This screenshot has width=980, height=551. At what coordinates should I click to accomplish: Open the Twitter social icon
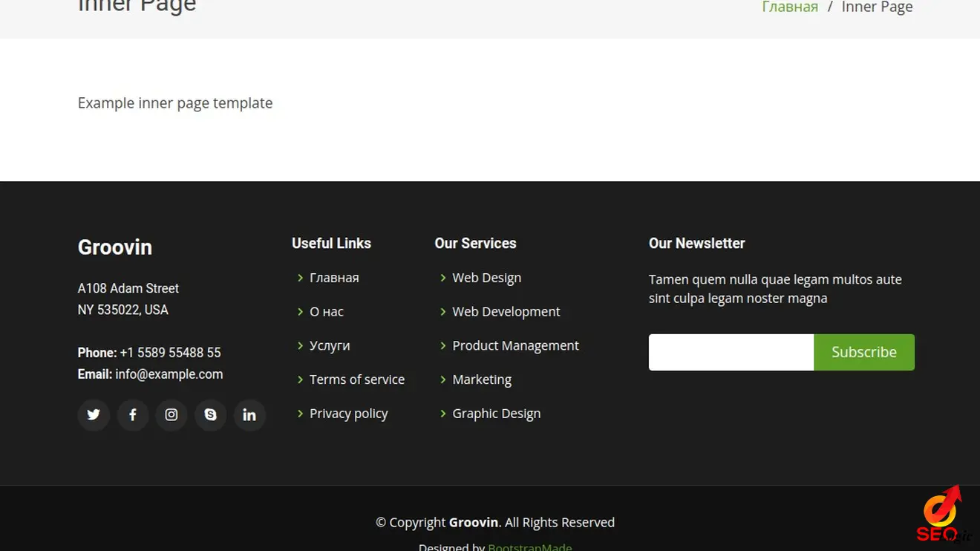coord(94,415)
